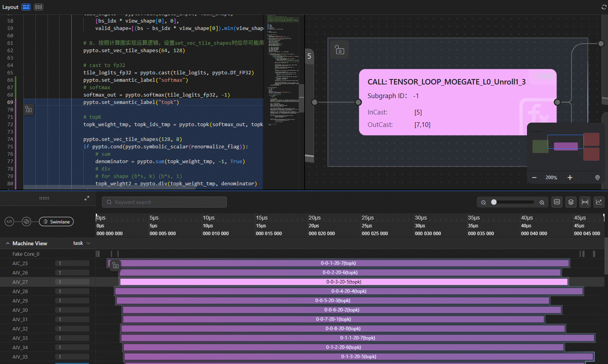Click the fit-width icon in timeline toolbar
608x364 pixels.
click(585, 202)
